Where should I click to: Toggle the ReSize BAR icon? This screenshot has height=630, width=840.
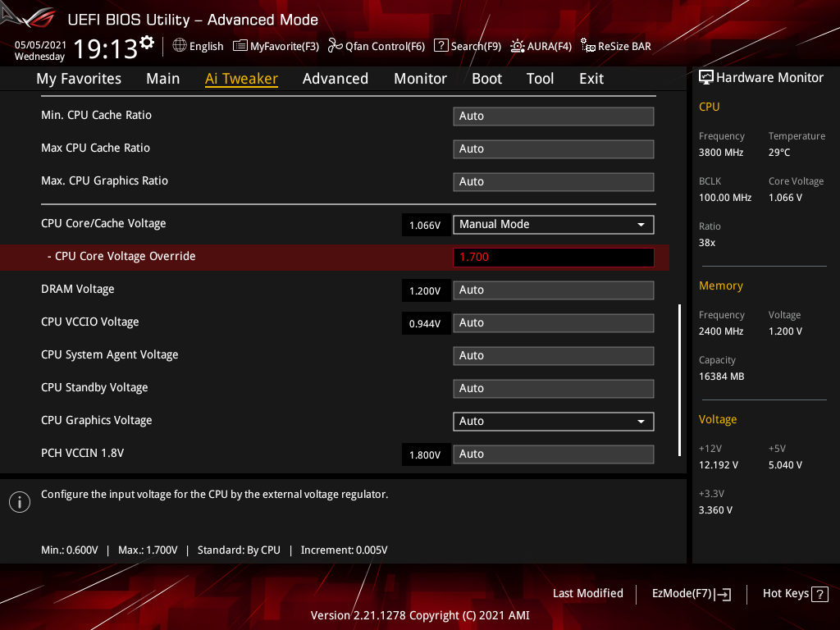tap(587, 46)
